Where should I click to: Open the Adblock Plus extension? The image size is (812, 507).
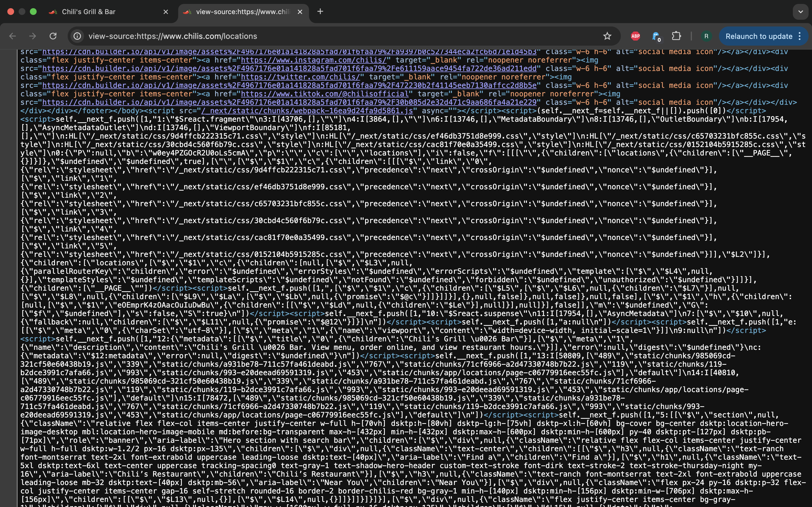(x=635, y=36)
